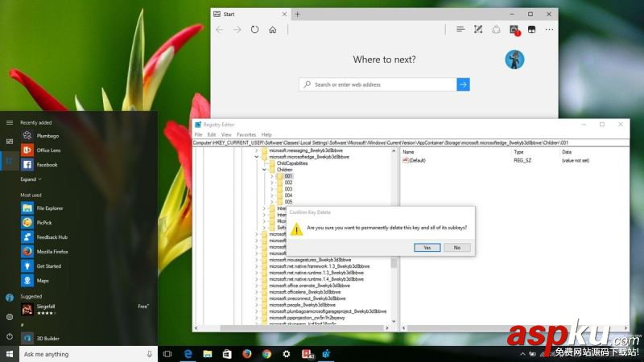Viewport: 644px width, 362px height.
Task: Click the Edge home icon
Action: point(273,30)
